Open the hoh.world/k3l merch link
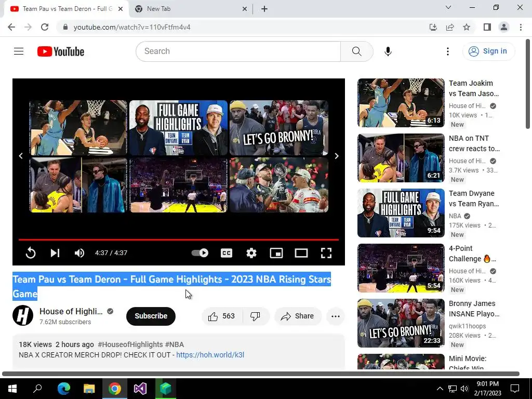 pyautogui.click(x=210, y=355)
